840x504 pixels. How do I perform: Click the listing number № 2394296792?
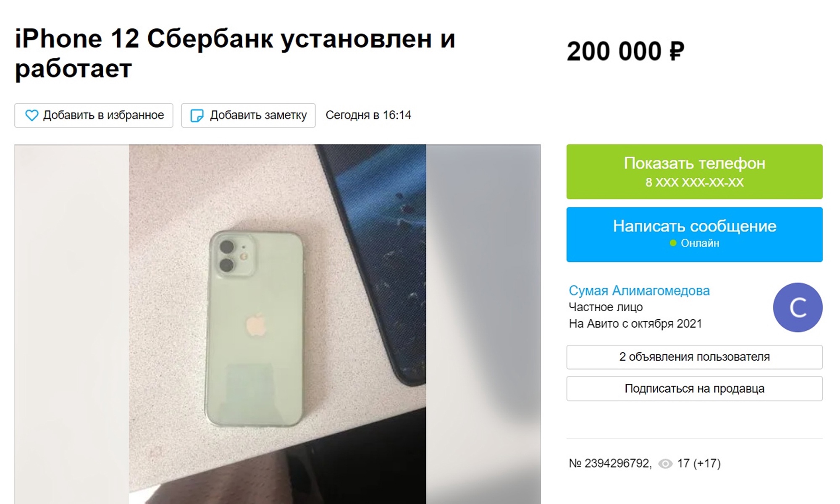tap(610, 463)
